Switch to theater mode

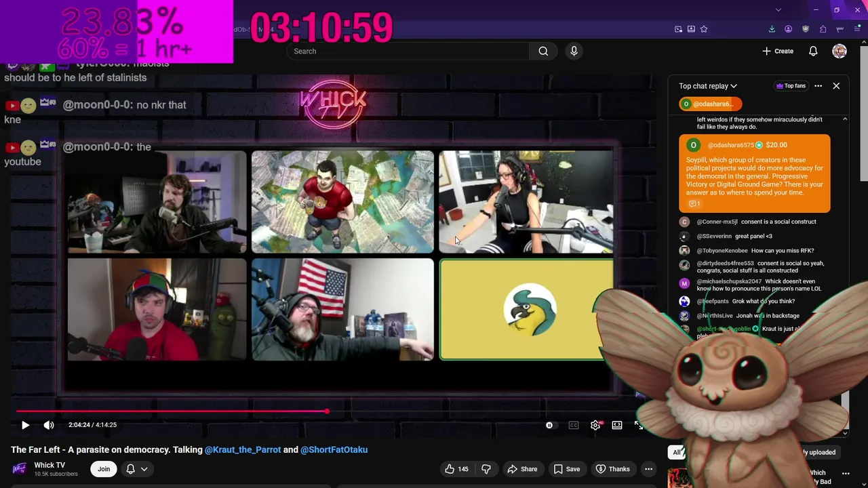click(x=617, y=425)
